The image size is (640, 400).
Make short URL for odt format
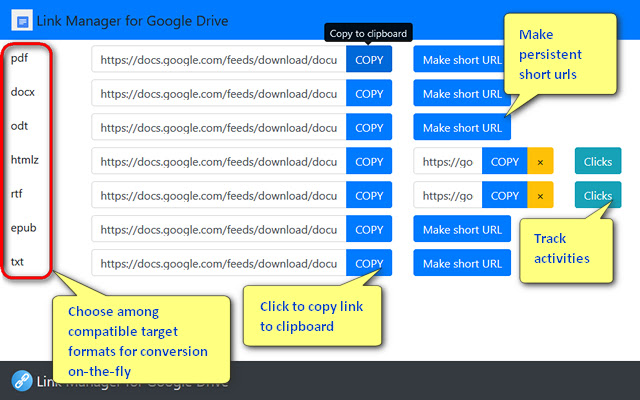(462, 127)
